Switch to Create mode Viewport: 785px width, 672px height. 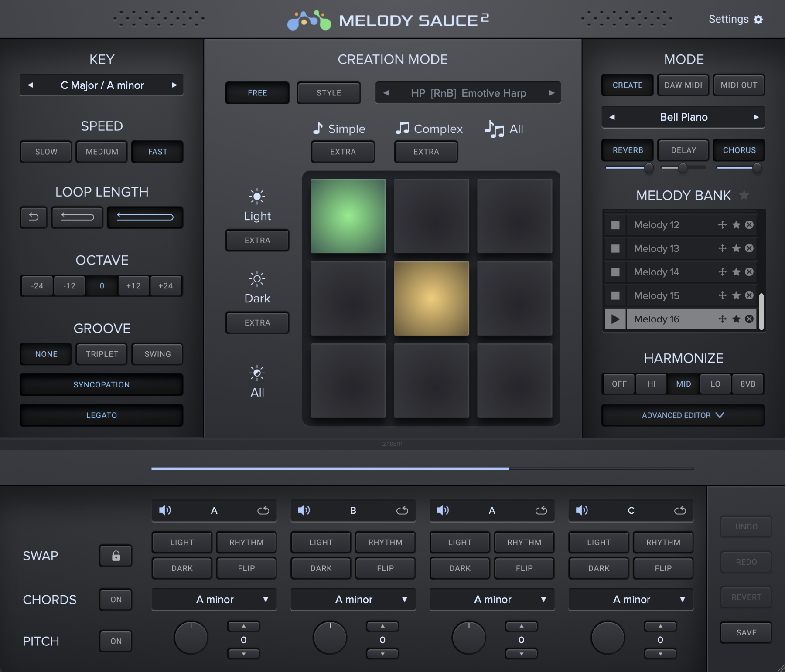628,85
